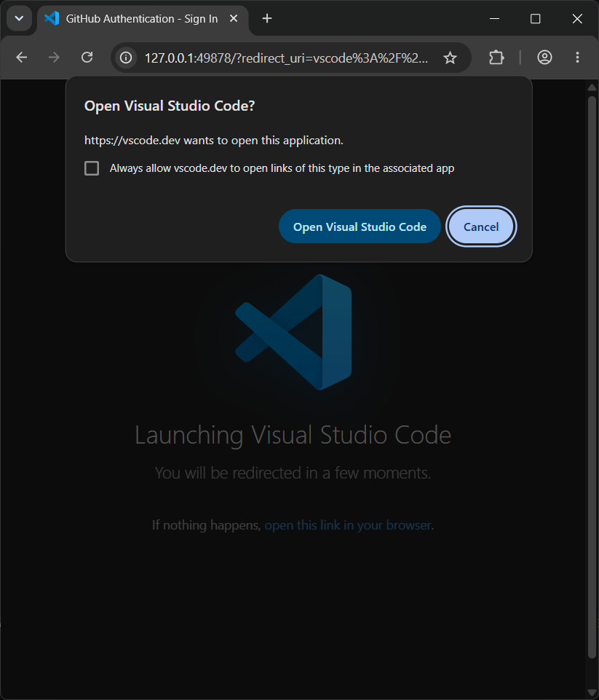Maximize the browser window
The height and width of the screenshot is (700, 599).
(x=535, y=18)
